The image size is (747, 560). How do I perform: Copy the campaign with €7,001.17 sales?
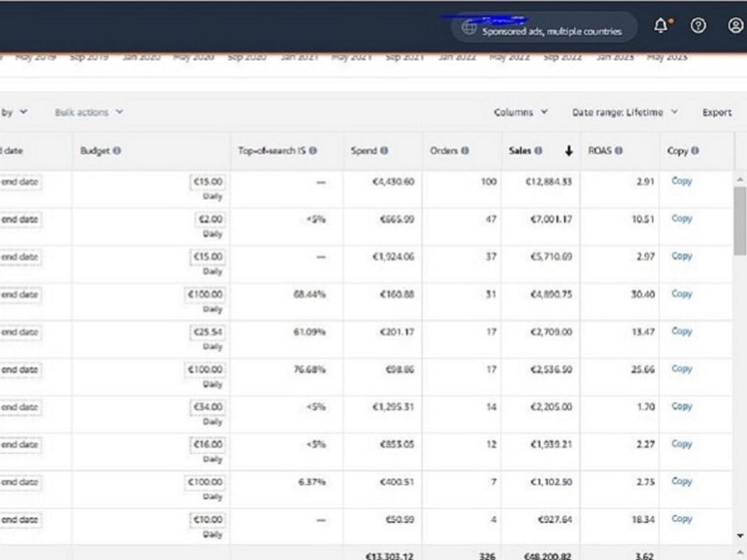682,219
